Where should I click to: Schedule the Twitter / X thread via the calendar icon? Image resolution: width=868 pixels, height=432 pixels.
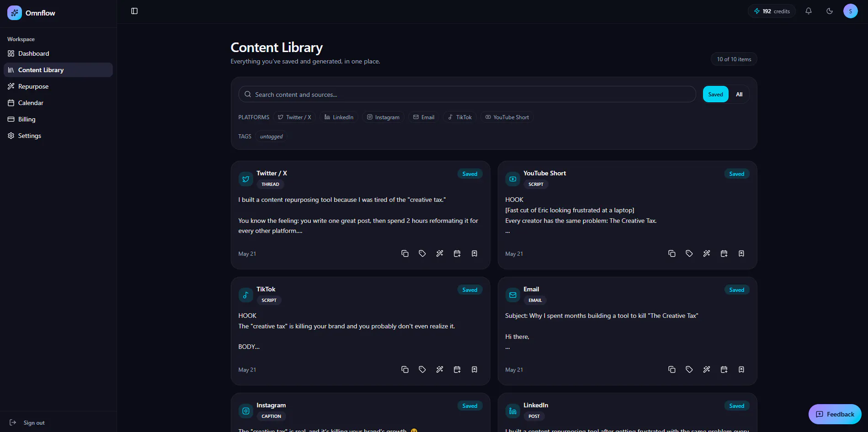pos(457,253)
